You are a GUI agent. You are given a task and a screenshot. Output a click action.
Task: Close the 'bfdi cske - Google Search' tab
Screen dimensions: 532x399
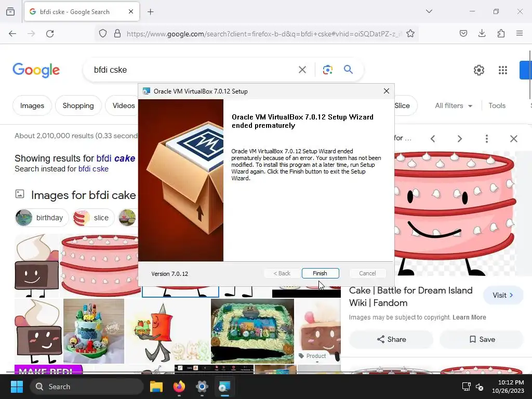point(131,11)
